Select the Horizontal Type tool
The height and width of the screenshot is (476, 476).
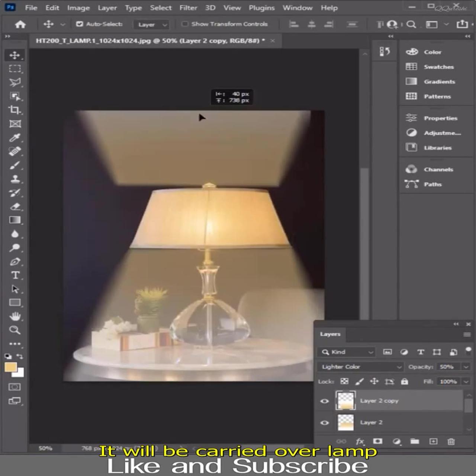point(15,275)
